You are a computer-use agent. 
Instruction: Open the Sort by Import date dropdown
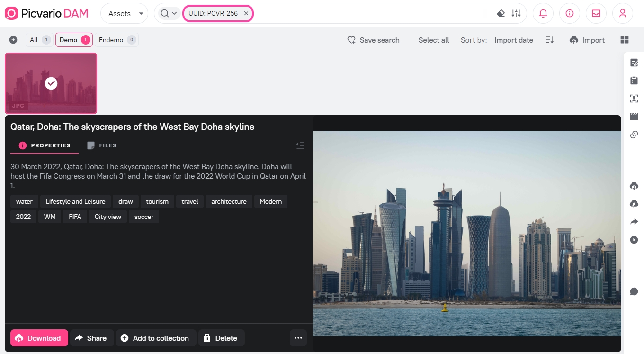[x=514, y=40]
